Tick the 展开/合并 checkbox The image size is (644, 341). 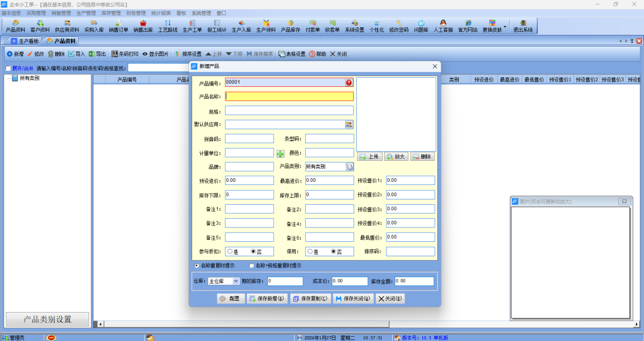[x=8, y=69]
